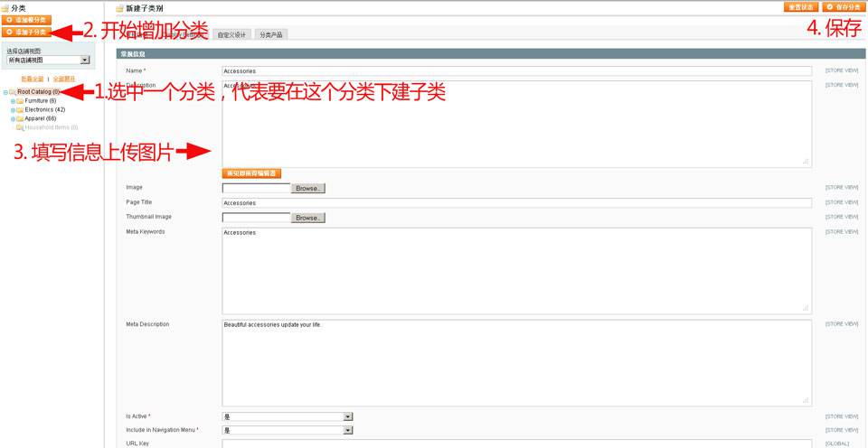This screenshot has width=868, height=448.
Task: Click into the Page Title field
Action: 515,203
